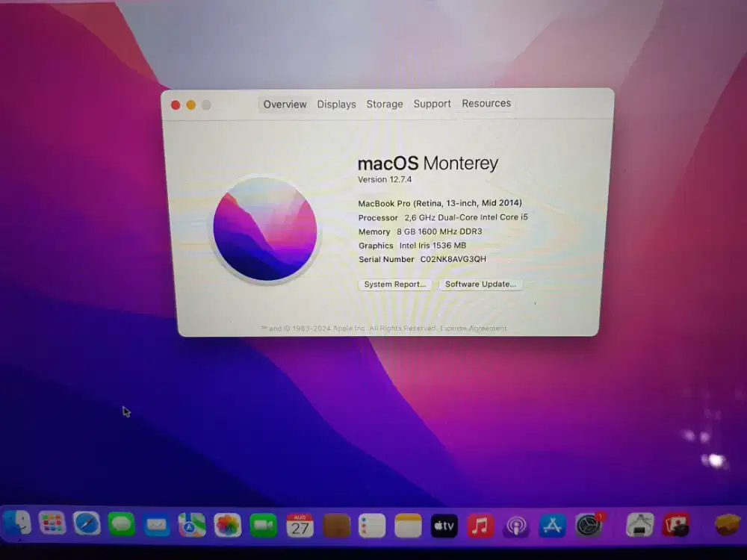Click the Software Update... button
747x560 pixels.
(x=480, y=284)
